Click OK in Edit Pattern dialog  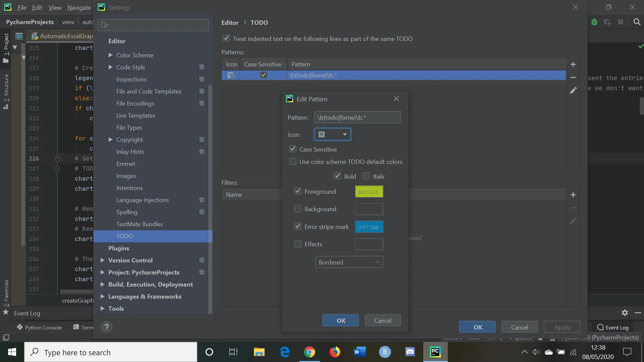[340, 320]
